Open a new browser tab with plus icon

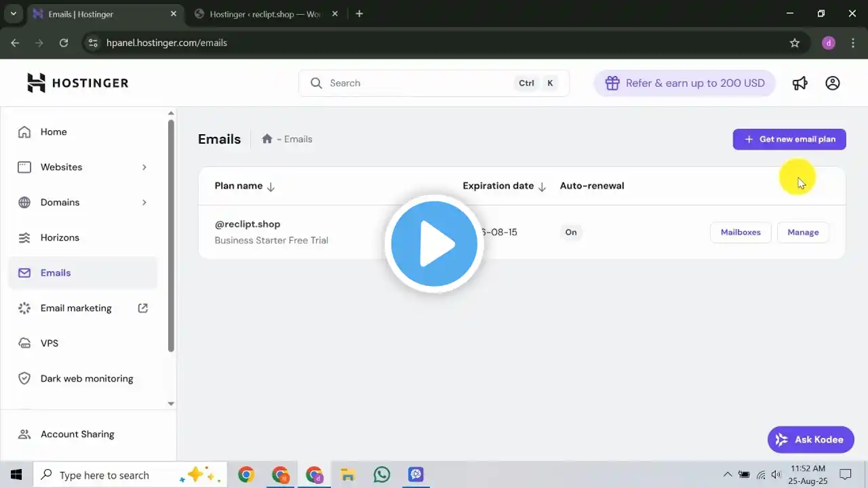pyautogui.click(x=359, y=14)
